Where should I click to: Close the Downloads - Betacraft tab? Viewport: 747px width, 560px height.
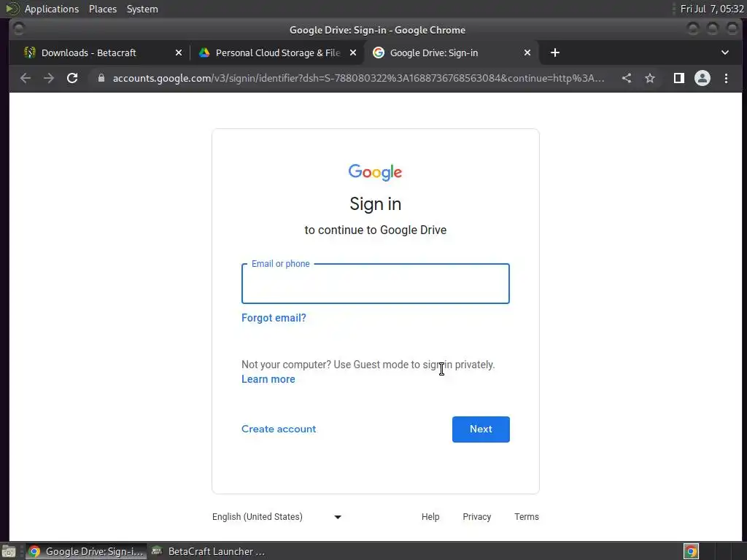pyautogui.click(x=179, y=52)
